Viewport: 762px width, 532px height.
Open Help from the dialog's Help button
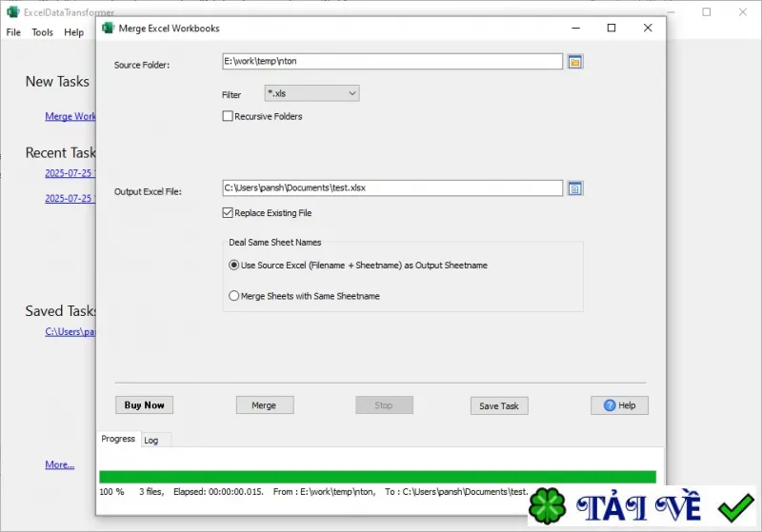620,405
